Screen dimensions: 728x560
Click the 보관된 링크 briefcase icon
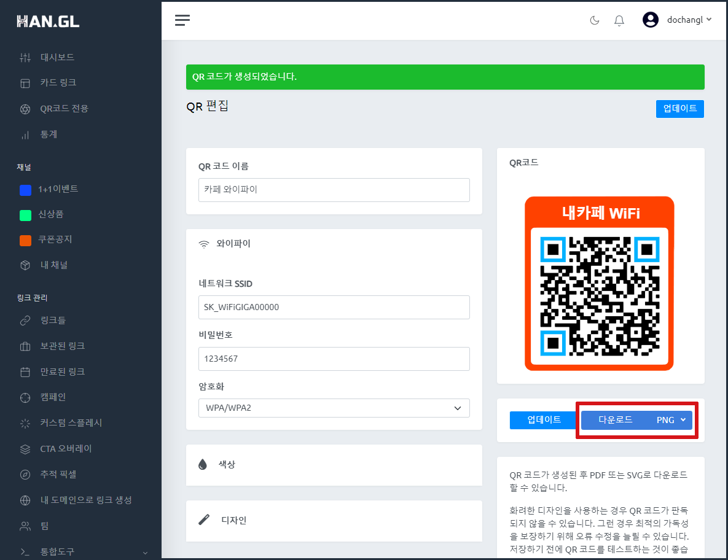click(25, 346)
